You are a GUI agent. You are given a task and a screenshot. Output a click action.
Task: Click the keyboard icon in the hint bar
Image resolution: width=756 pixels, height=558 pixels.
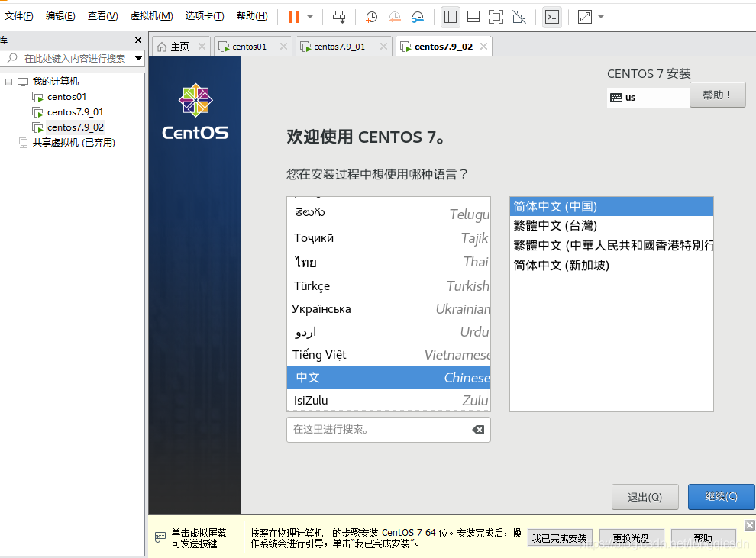[160, 537]
